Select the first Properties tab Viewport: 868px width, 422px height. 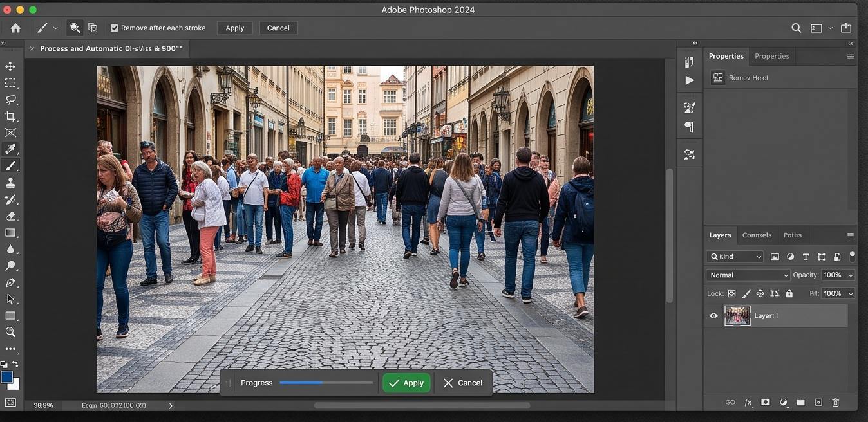pos(726,56)
